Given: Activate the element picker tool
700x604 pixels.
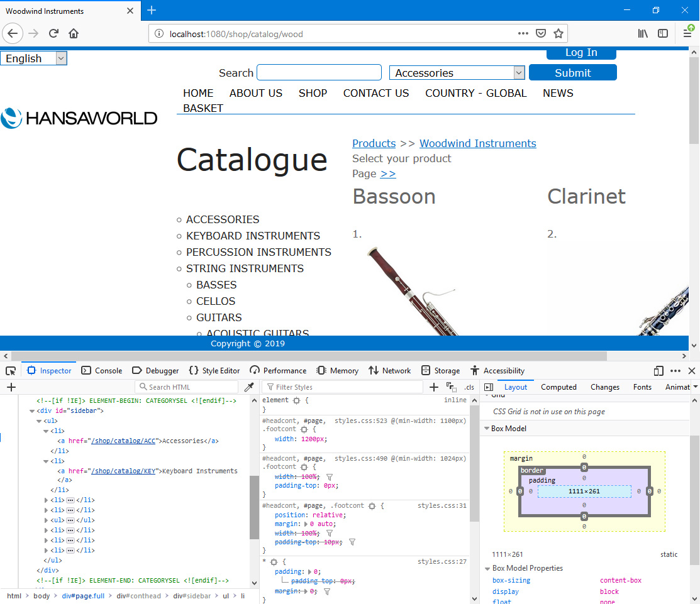Looking at the screenshot, I should pos(11,371).
